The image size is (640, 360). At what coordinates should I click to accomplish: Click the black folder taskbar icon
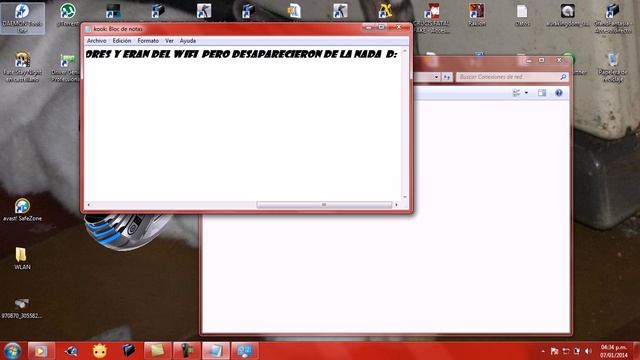click(x=128, y=351)
